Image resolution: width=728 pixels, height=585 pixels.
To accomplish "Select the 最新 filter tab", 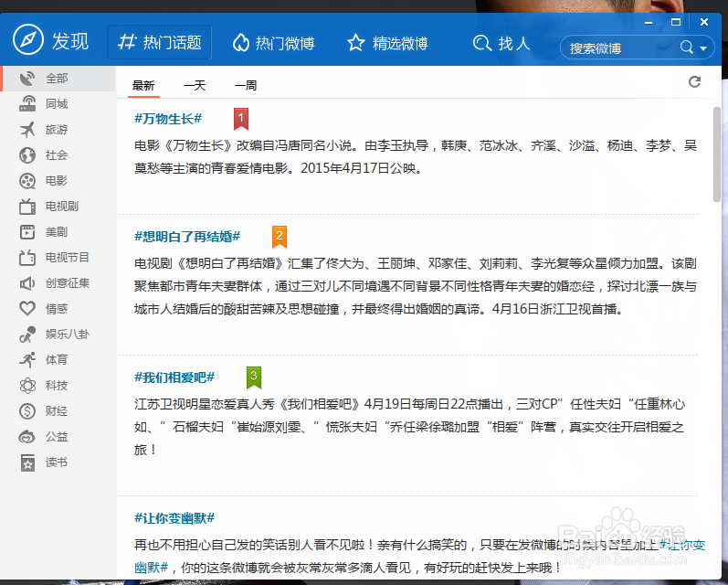I will click(143, 86).
